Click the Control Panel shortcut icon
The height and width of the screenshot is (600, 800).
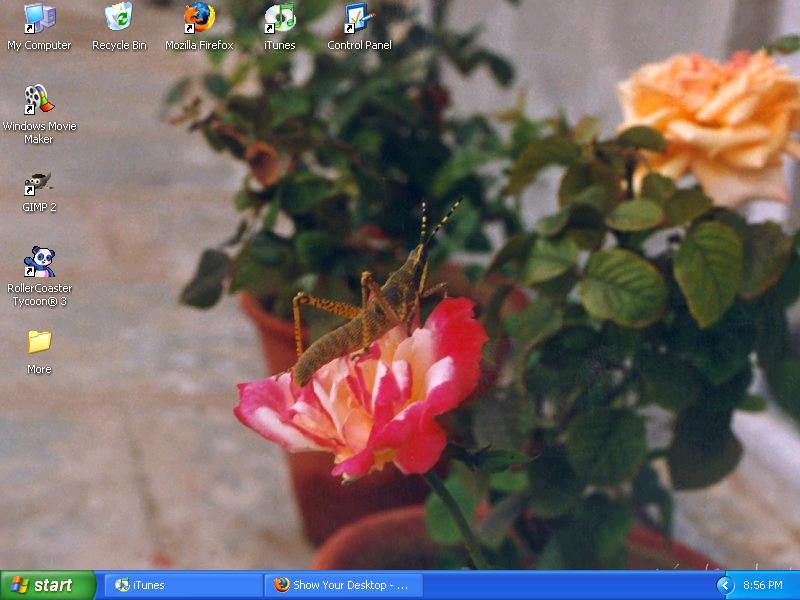coord(359,19)
